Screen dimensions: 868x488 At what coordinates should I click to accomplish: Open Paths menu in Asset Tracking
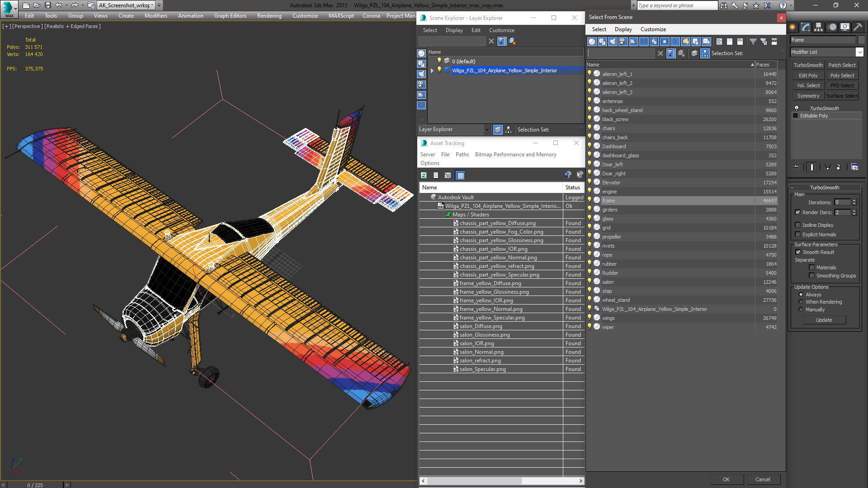tap(462, 155)
